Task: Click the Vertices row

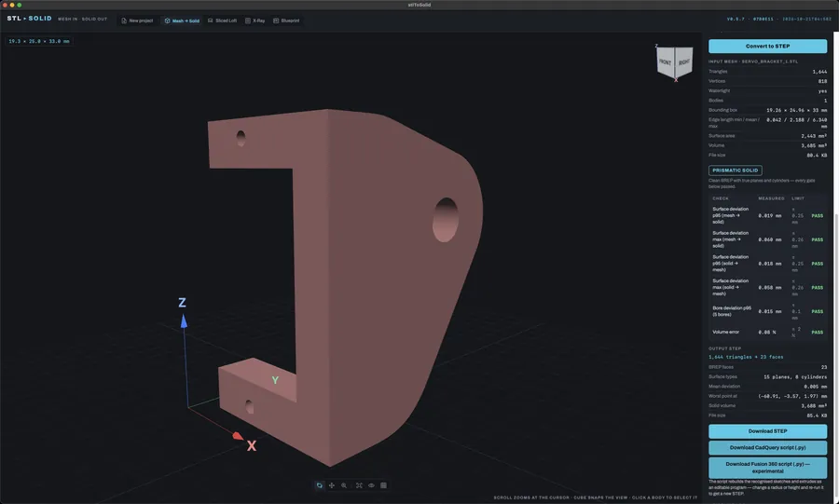Action: point(767,81)
